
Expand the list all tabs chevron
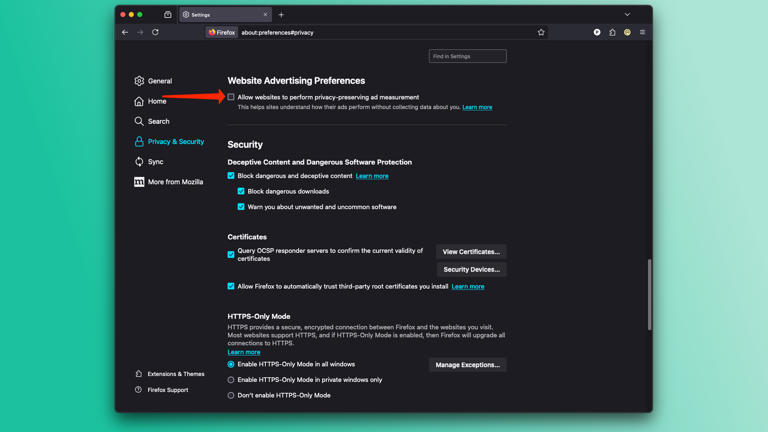pos(627,15)
